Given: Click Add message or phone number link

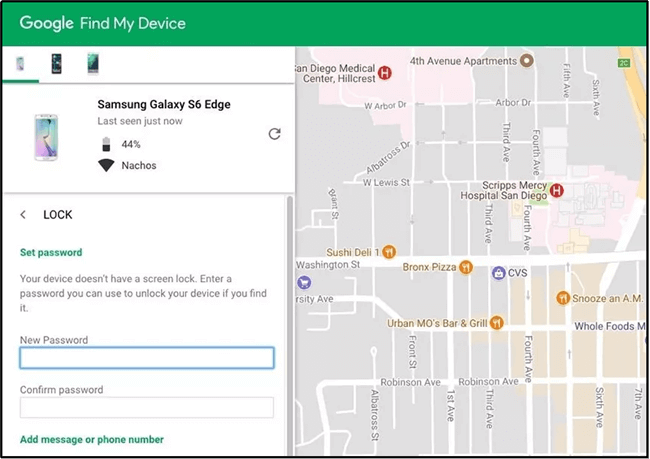Looking at the screenshot, I should click(x=92, y=439).
